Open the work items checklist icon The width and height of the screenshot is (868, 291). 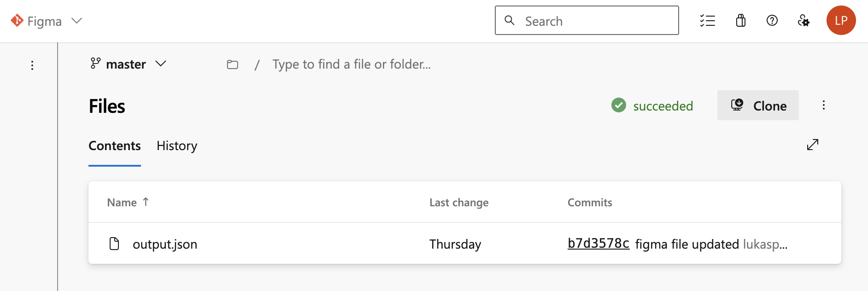(x=708, y=21)
